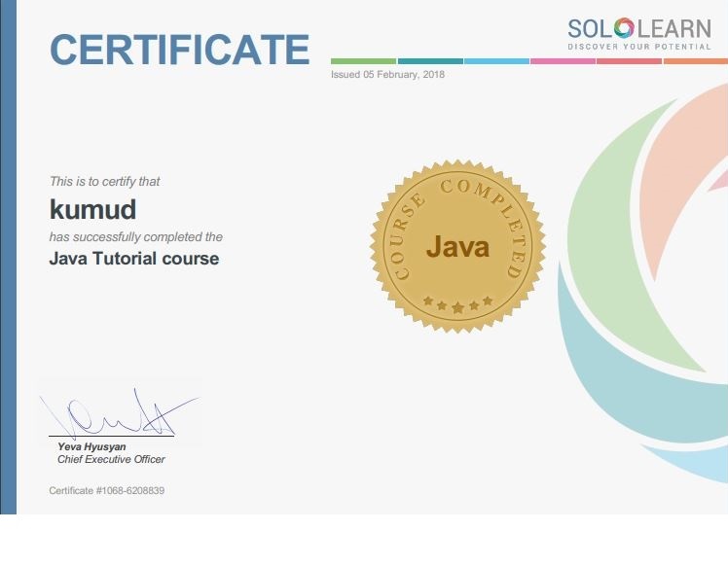Select the orange segment of the color bar
The height and width of the screenshot is (566, 728).
[x=695, y=61]
